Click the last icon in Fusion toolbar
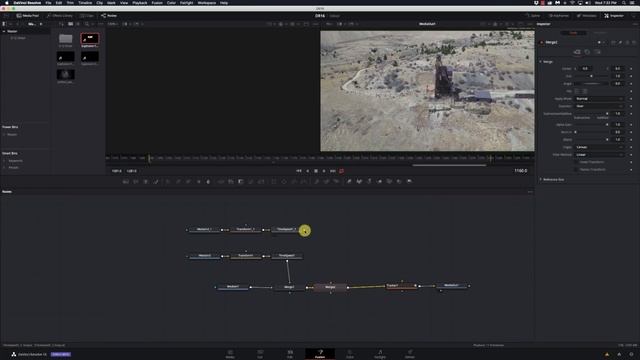The width and height of the screenshot is (640, 360). pos(409,181)
